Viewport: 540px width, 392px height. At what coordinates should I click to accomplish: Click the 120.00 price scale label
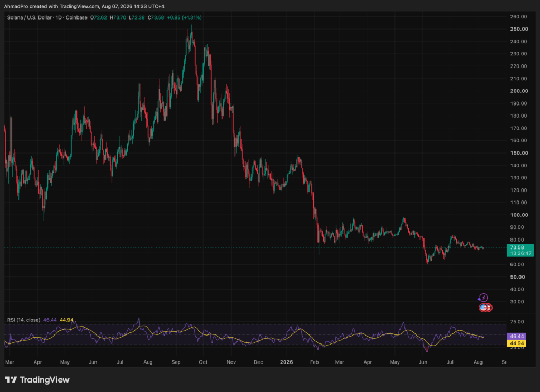tap(519, 190)
